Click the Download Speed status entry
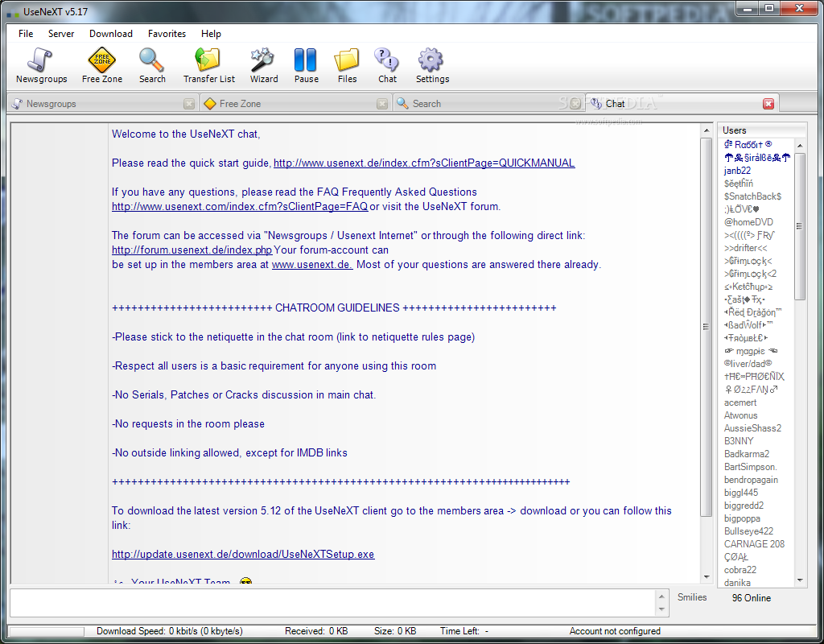Image resolution: width=824 pixels, height=644 pixels. (169, 631)
